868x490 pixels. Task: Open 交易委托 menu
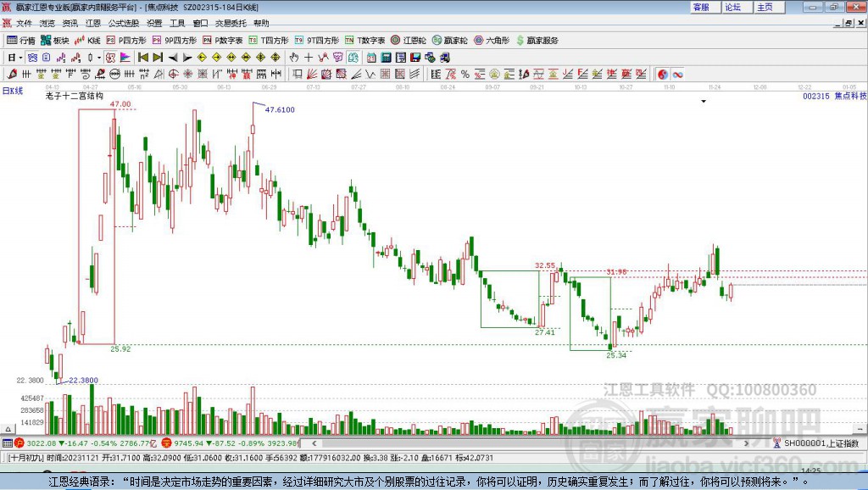click(x=231, y=23)
